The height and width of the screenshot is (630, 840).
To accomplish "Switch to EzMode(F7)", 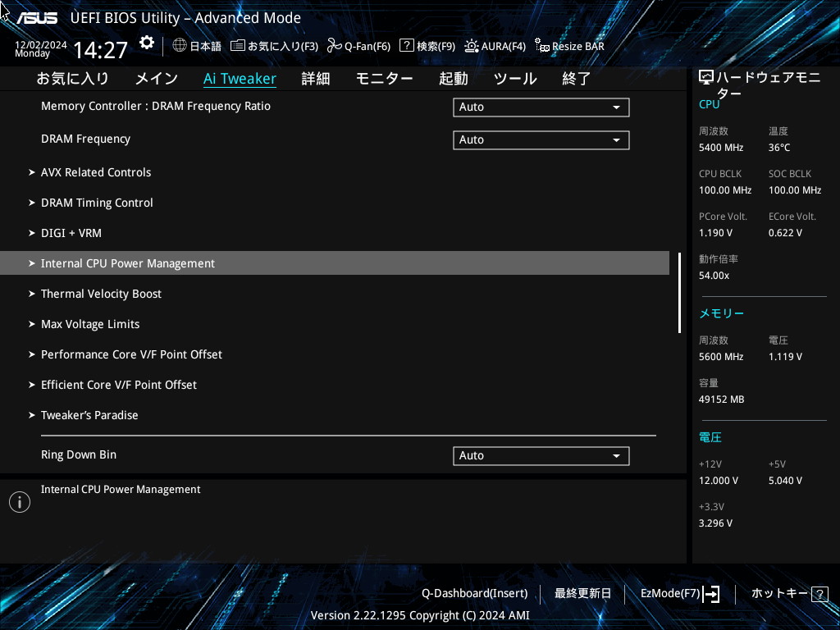I will coord(670,594).
